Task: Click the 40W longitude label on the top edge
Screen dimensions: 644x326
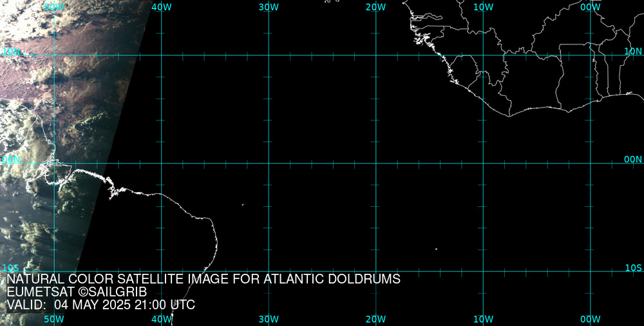Action: [162, 7]
